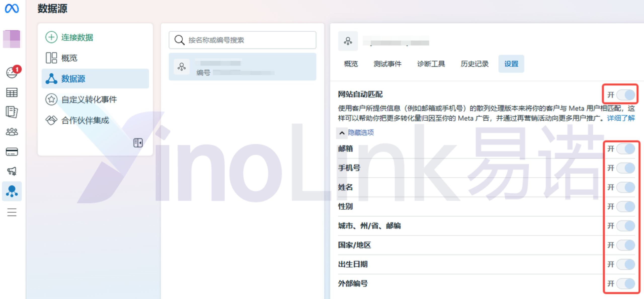
Task: Toggle the 手机号 switch
Action: (626, 168)
